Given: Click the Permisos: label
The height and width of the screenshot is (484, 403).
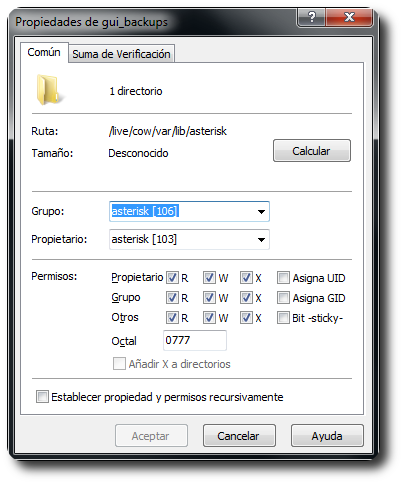Looking at the screenshot, I should [54, 276].
